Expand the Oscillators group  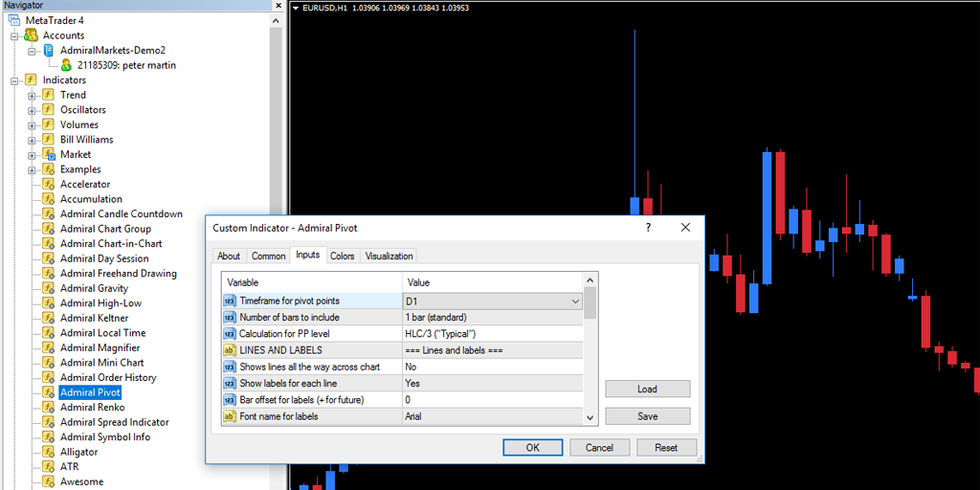coord(32,111)
